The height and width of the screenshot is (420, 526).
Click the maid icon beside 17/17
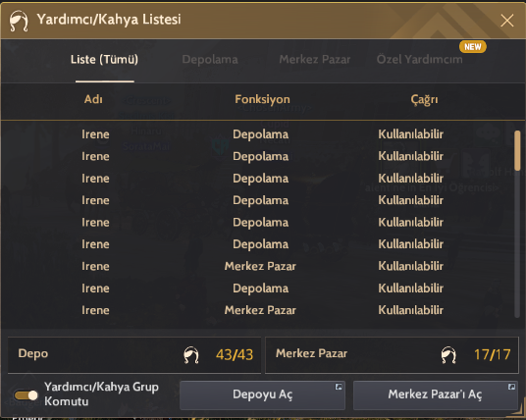click(448, 355)
